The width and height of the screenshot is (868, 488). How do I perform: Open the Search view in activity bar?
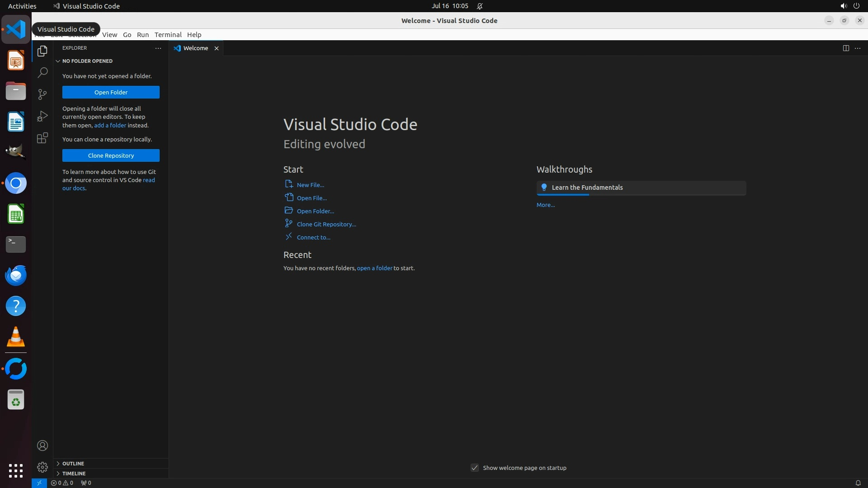[x=42, y=72]
